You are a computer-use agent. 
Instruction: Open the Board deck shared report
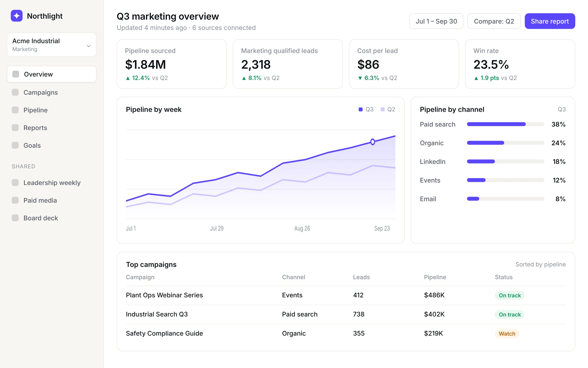52,218
